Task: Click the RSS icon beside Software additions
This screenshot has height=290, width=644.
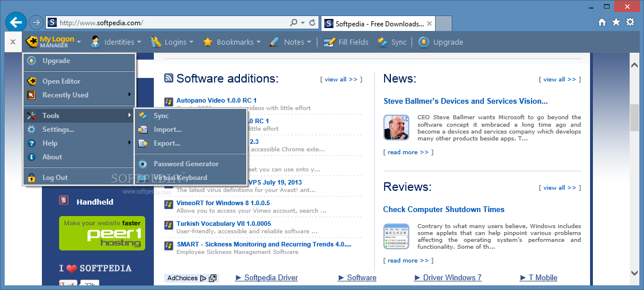Action: [168, 78]
